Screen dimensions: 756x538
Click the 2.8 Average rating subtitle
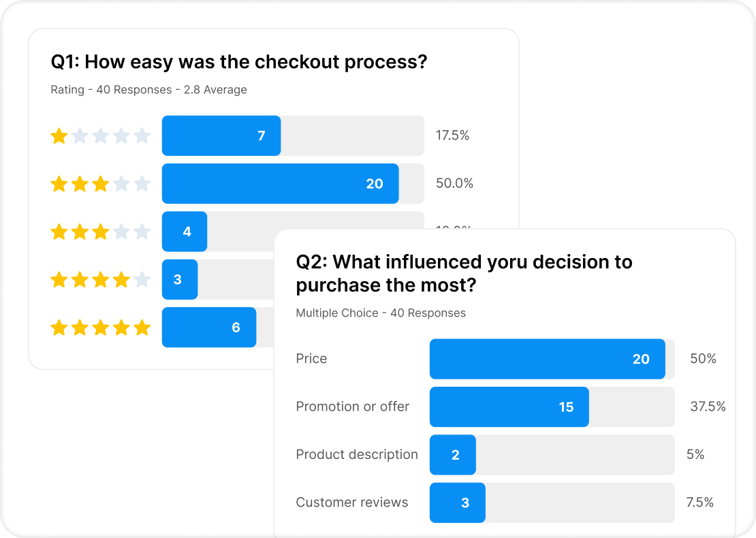148,90
